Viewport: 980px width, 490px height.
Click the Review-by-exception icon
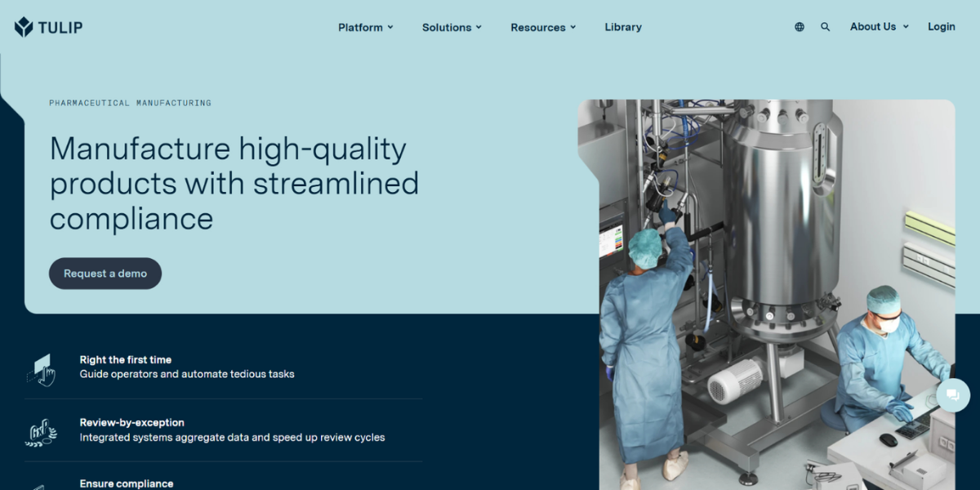click(42, 431)
